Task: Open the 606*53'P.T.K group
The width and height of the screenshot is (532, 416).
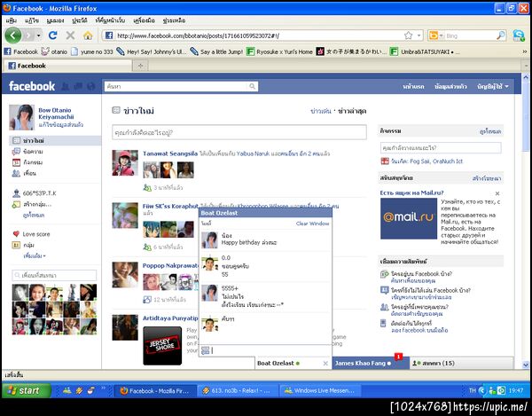Action: [35, 193]
